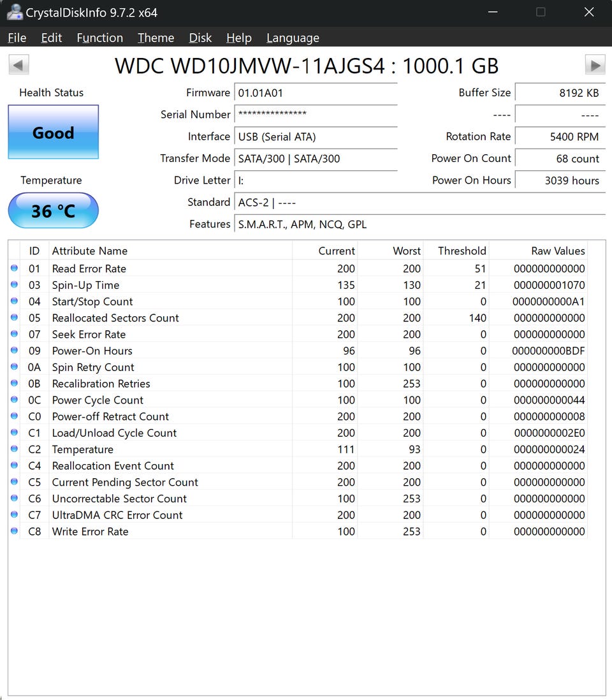Image resolution: width=612 pixels, height=700 pixels.
Task: Go to next disk with right arrow
Action: (x=595, y=65)
